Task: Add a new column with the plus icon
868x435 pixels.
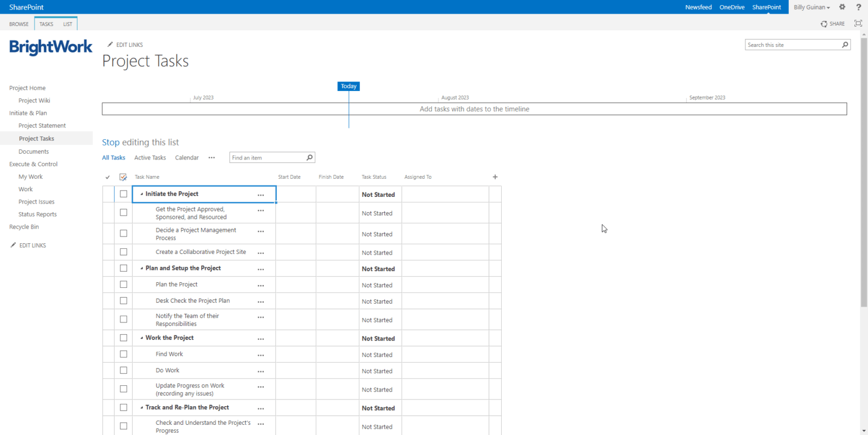Action: (494, 177)
